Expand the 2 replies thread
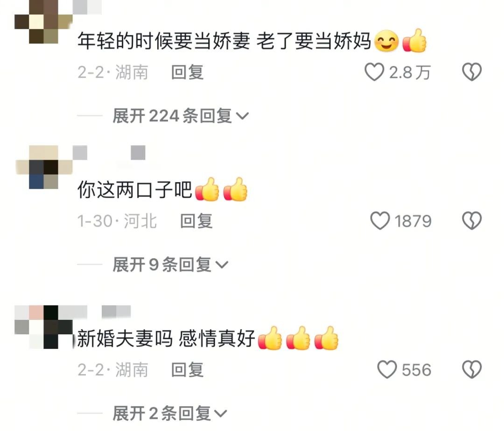 169,413
